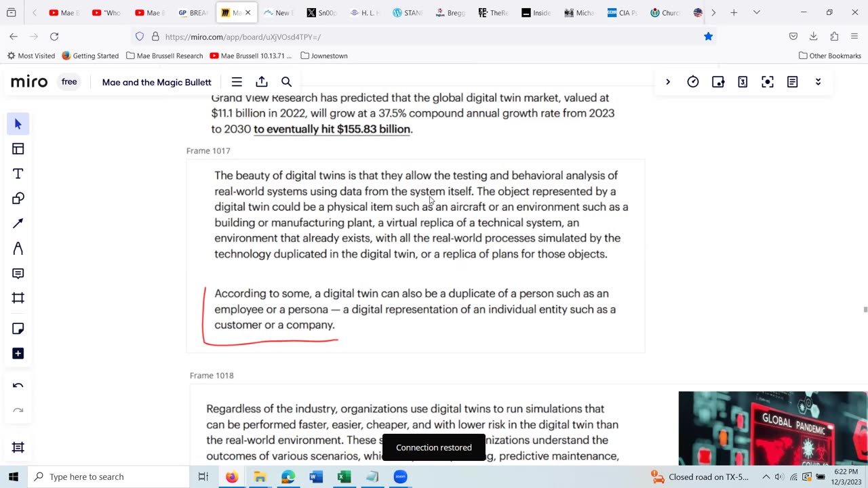Open more apps plus button in toolbar

click(18, 353)
